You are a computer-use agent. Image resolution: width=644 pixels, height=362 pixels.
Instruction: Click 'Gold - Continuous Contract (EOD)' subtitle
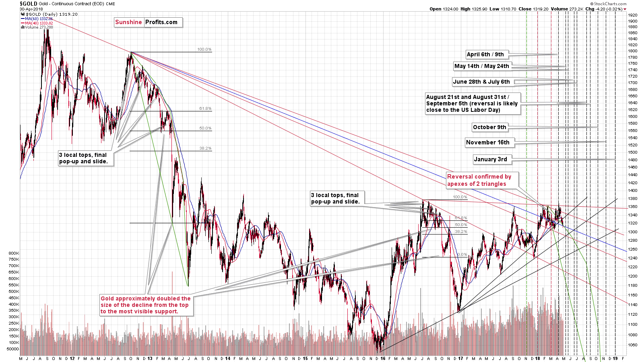pyautogui.click(x=72, y=4)
